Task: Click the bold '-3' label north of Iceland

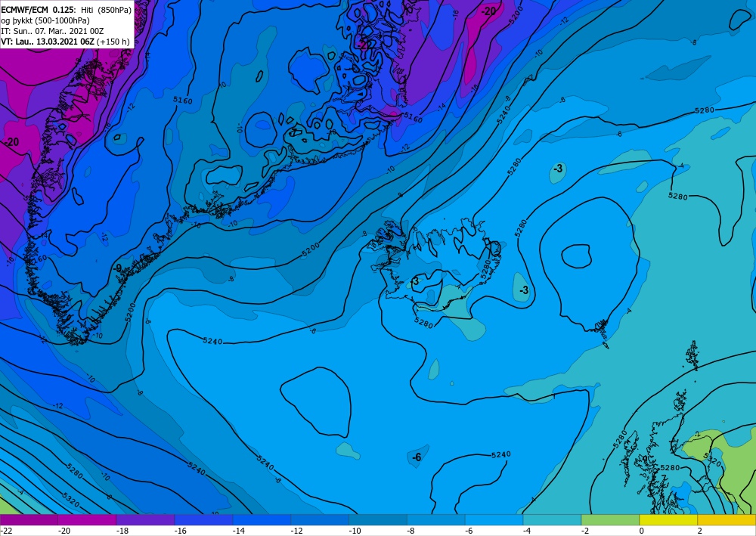Action: pyautogui.click(x=558, y=169)
